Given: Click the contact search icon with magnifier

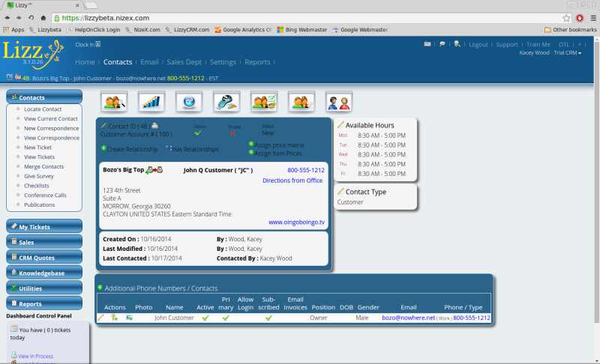Looking at the screenshot, I should coord(114,101).
